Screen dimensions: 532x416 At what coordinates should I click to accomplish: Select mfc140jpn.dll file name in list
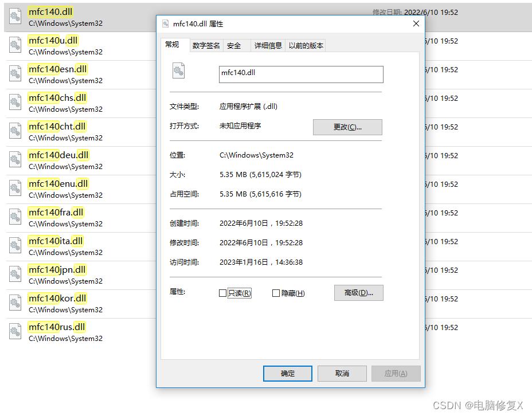click(57, 269)
